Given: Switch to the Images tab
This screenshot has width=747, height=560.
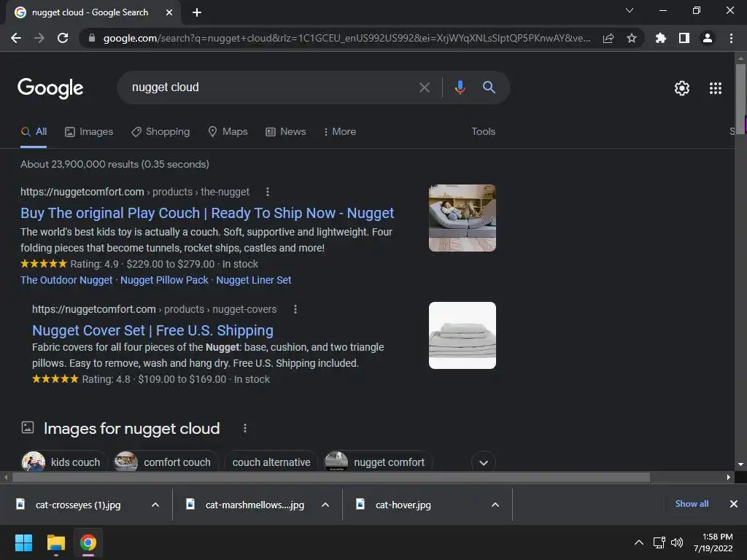Looking at the screenshot, I should pyautogui.click(x=89, y=131).
